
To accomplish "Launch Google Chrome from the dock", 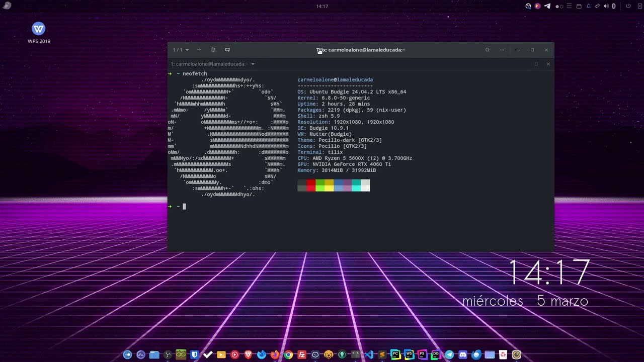I will click(x=288, y=354).
